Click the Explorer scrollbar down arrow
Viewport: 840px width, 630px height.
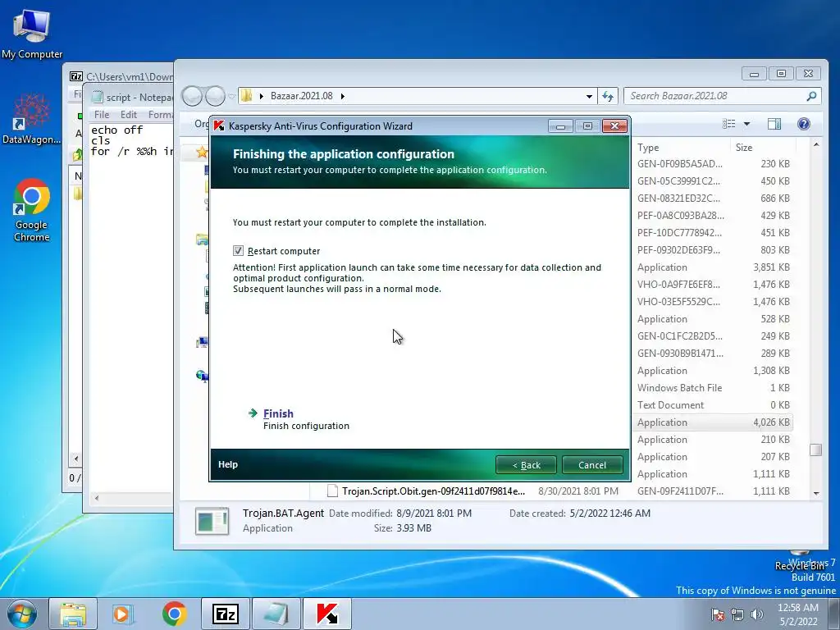pos(816,493)
